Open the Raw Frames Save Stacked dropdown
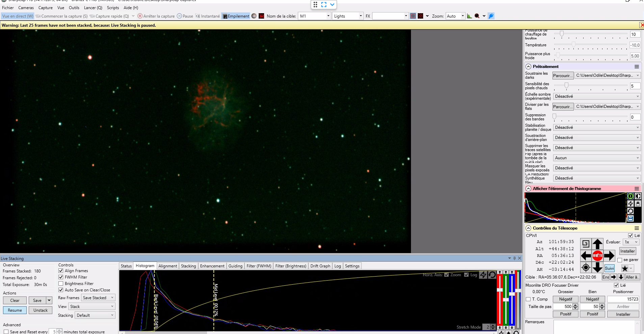The height and width of the screenshot is (334, 644). pyautogui.click(x=98, y=298)
